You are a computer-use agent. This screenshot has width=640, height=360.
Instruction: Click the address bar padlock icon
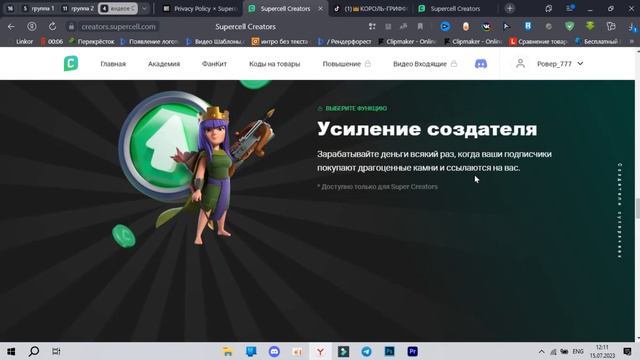tap(71, 27)
